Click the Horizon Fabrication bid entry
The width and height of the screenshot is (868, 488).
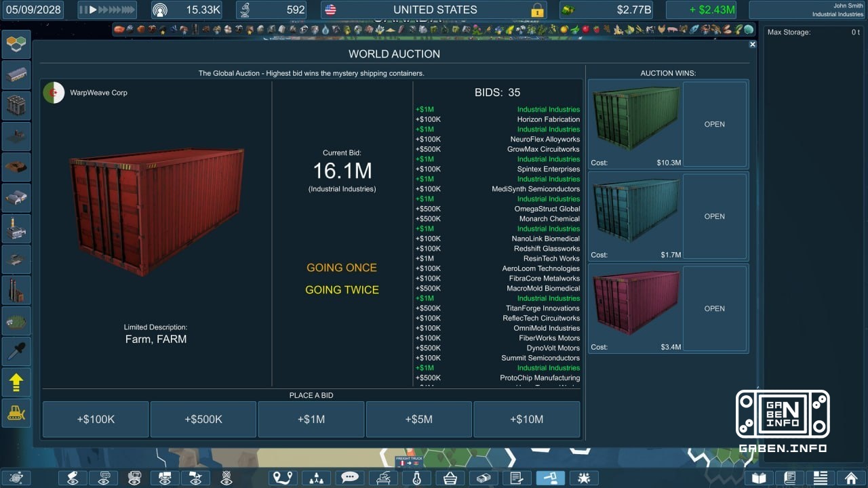(x=498, y=119)
